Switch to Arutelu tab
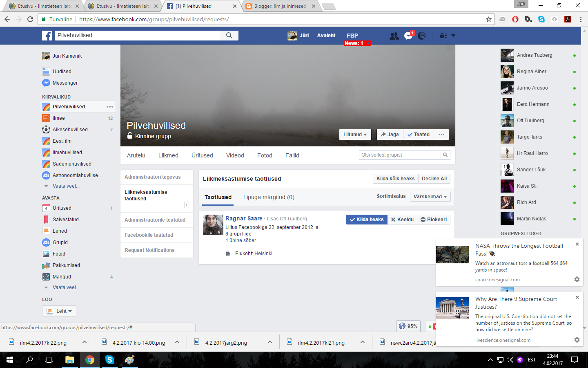This screenshot has width=588, height=368. [x=136, y=155]
